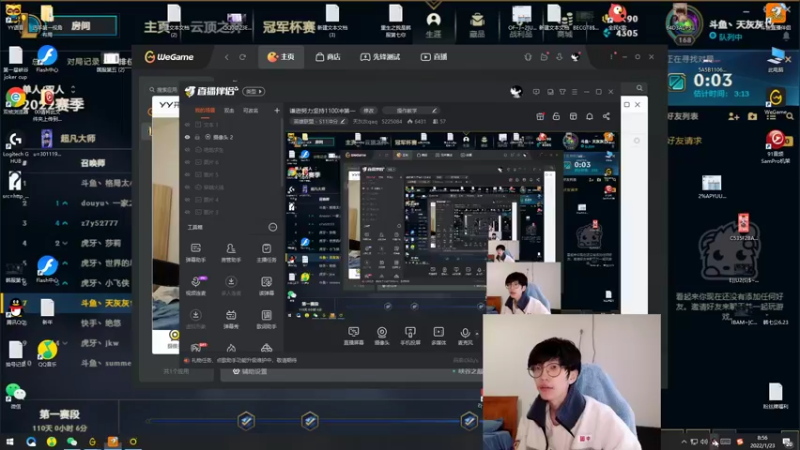This screenshot has height=450, width=800.
Task: Open 辅助设置 at the bottom of WeGame
Action: (x=249, y=371)
